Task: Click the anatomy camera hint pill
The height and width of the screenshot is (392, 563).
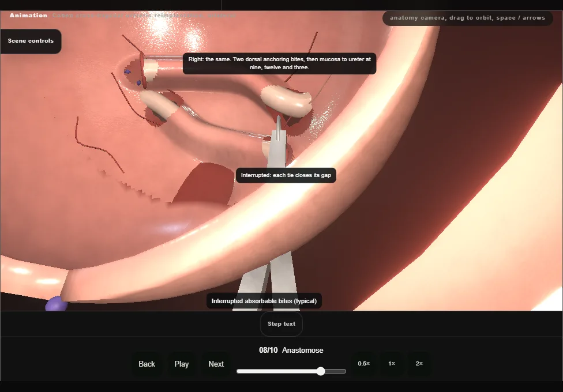Action: [x=467, y=18]
